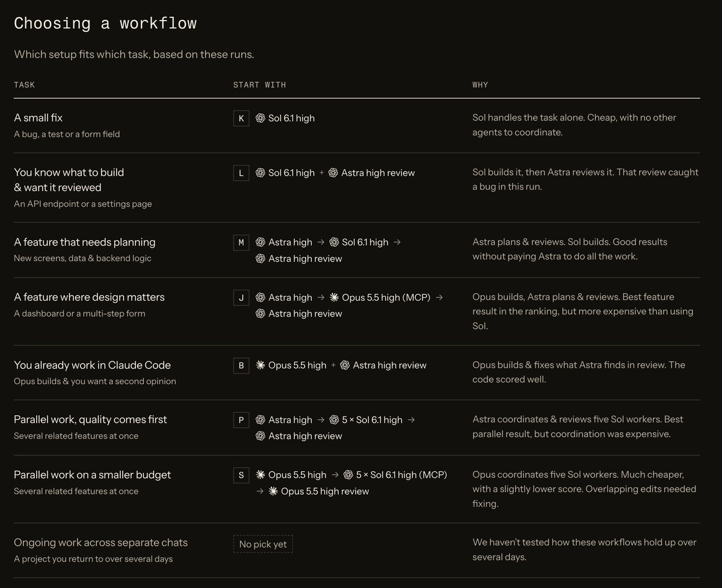Click the OpenAI icon next to Astra high review in row L
The image size is (722, 588).
point(333,173)
